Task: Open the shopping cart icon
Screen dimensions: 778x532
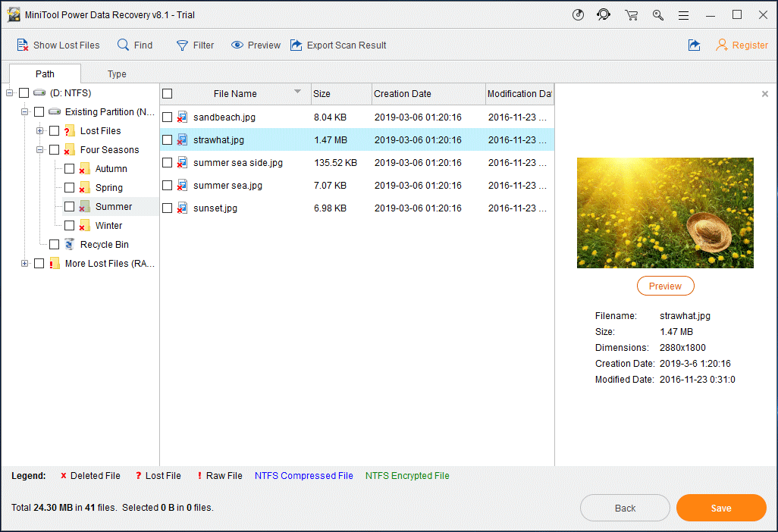Action: click(631, 15)
